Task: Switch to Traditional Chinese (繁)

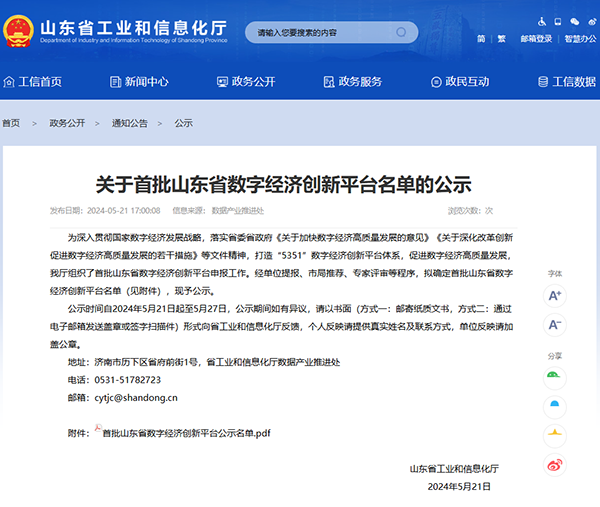Action: [x=501, y=39]
